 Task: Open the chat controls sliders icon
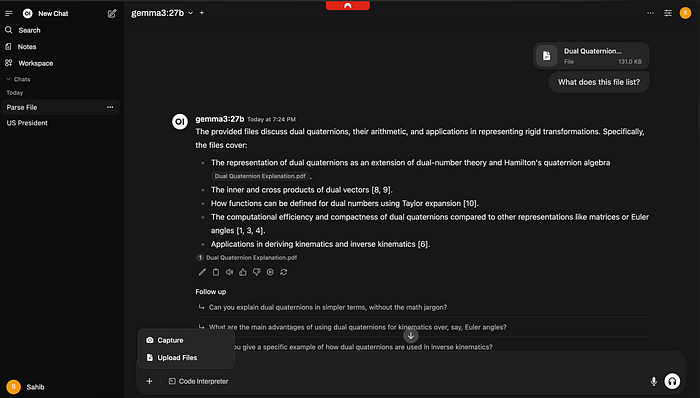click(668, 13)
